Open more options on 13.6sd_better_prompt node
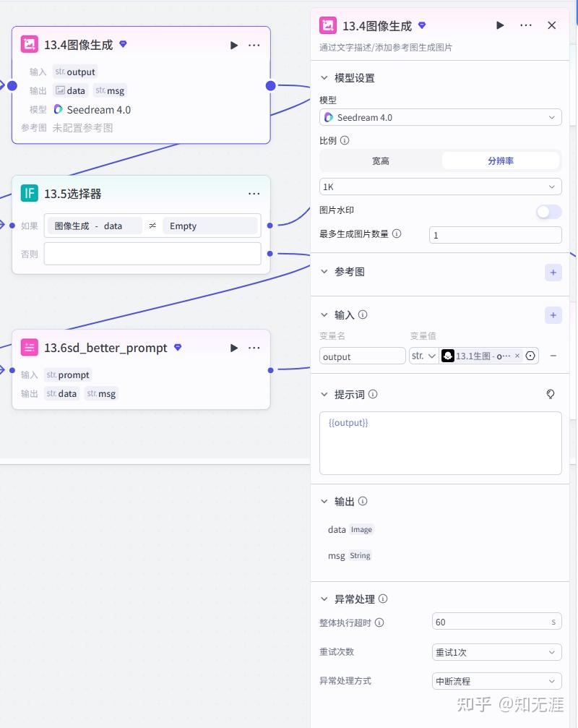This screenshot has height=728, width=578. pos(254,348)
